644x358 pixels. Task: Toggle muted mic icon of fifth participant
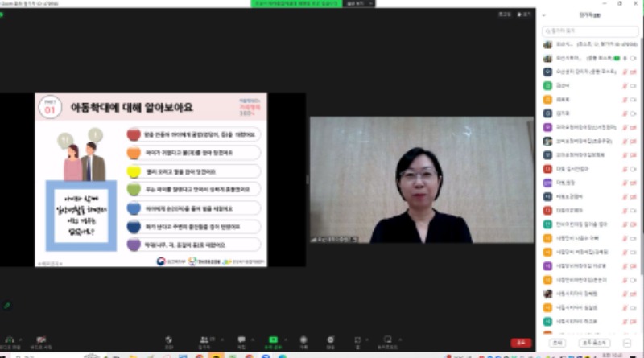point(625,98)
